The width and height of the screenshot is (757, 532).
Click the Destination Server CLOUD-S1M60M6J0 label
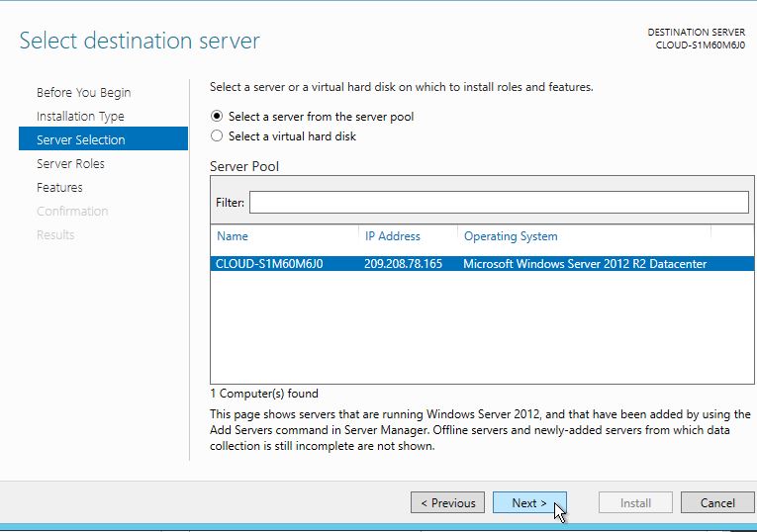pos(697,39)
